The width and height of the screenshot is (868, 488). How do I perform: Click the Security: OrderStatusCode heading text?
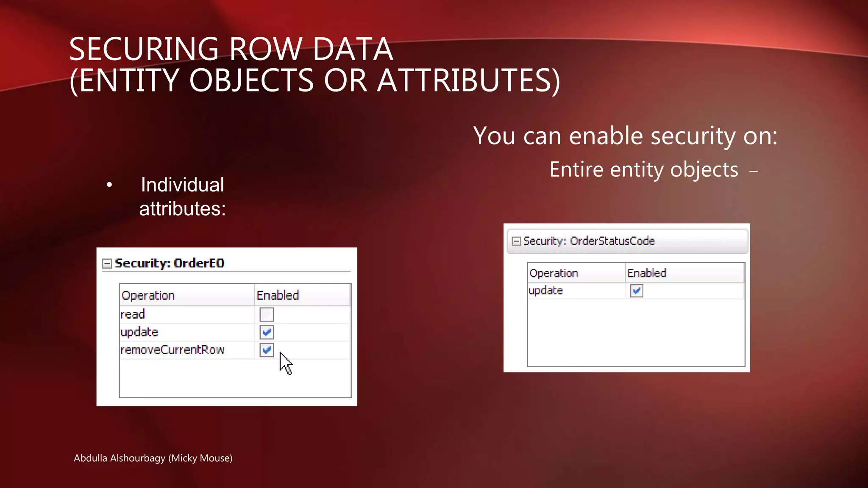click(589, 241)
